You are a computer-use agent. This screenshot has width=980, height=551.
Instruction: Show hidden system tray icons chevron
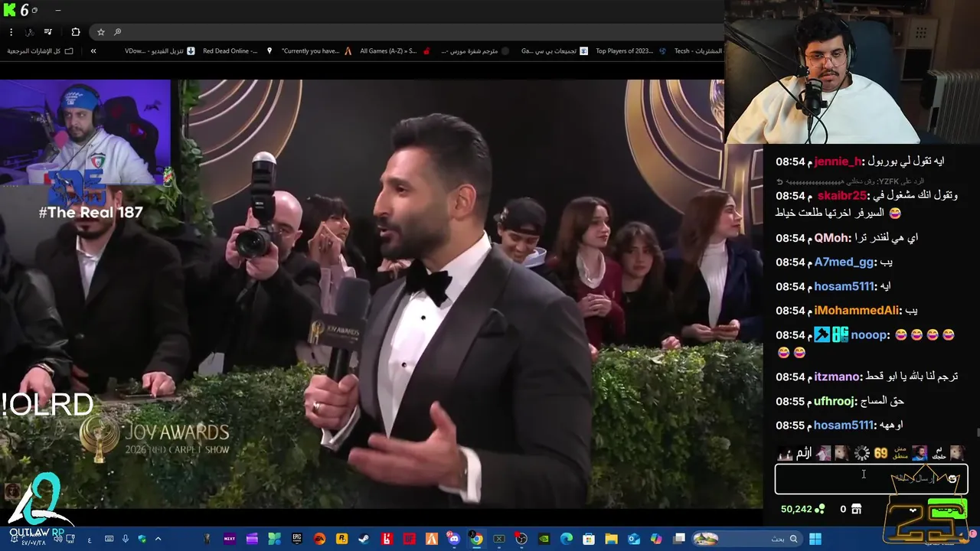pyautogui.click(x=158, y=539)
